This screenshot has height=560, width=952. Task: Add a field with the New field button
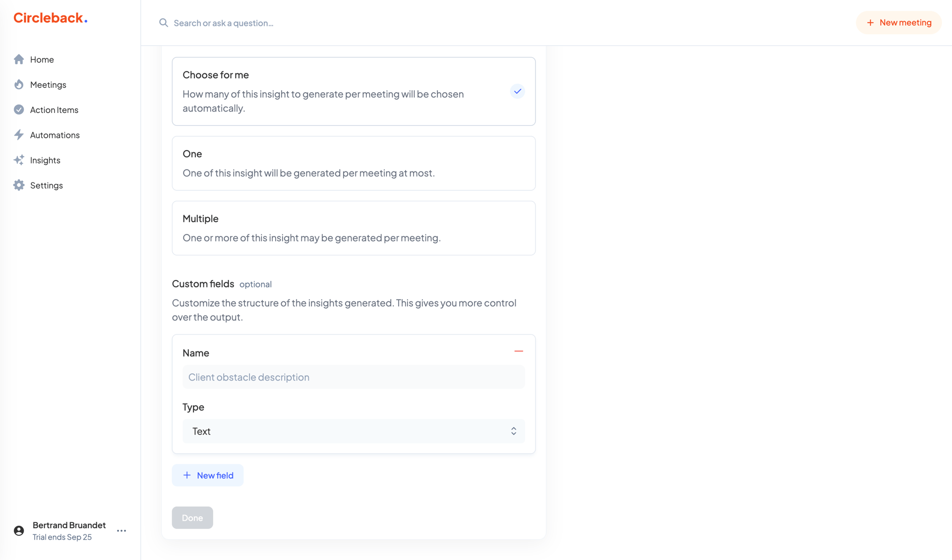pyautogui.click(x=207, y=475)
